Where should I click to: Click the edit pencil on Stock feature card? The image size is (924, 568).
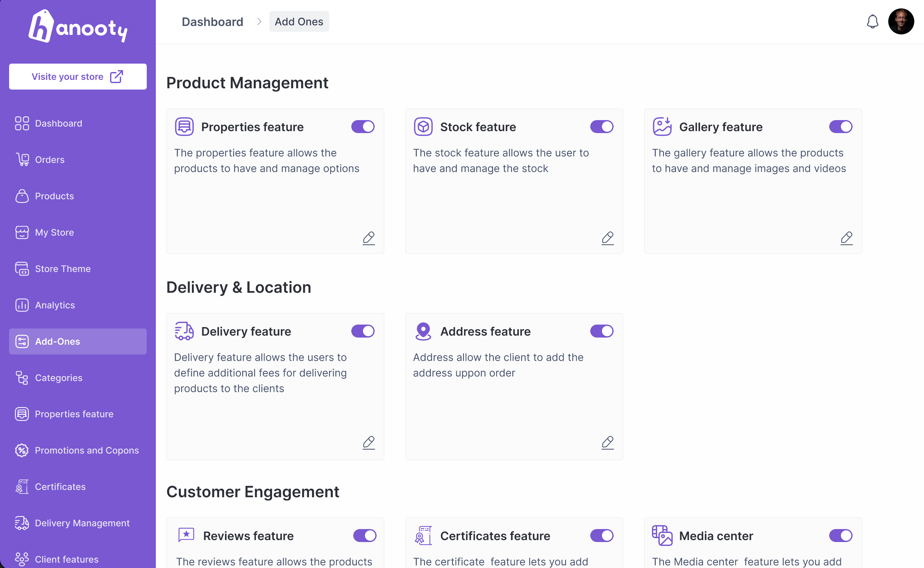tap(607, 238)
